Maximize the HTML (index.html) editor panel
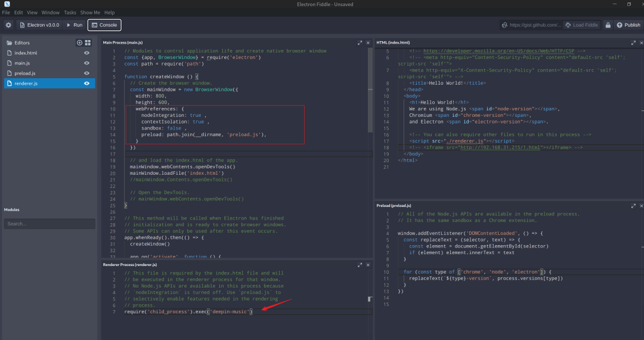Viewport: 644px width, 340px height. (x=633, y=43)
